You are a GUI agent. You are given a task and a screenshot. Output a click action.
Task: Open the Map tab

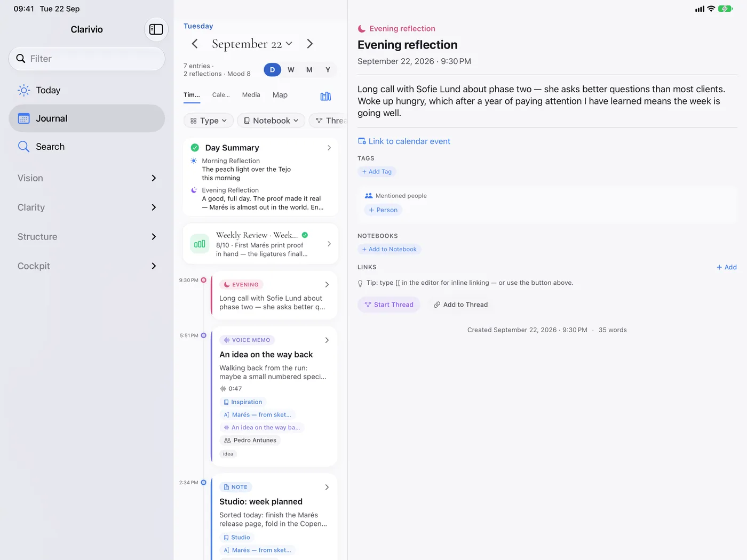[x=280, y=95]
